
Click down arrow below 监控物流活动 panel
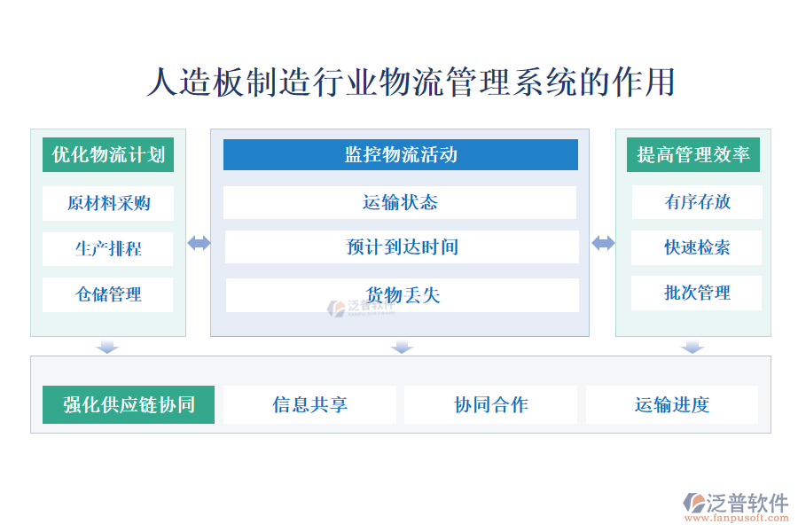pos(402,347)
